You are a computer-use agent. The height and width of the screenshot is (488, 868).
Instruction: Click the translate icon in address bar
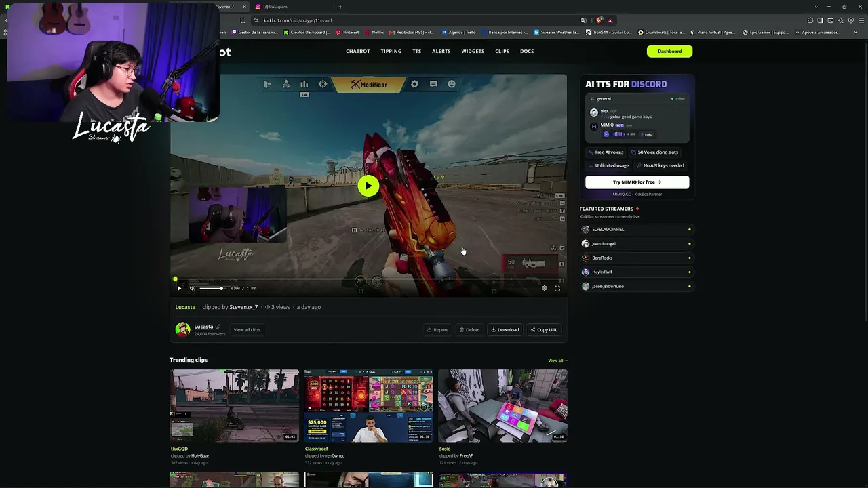click(x=583, y=20)
